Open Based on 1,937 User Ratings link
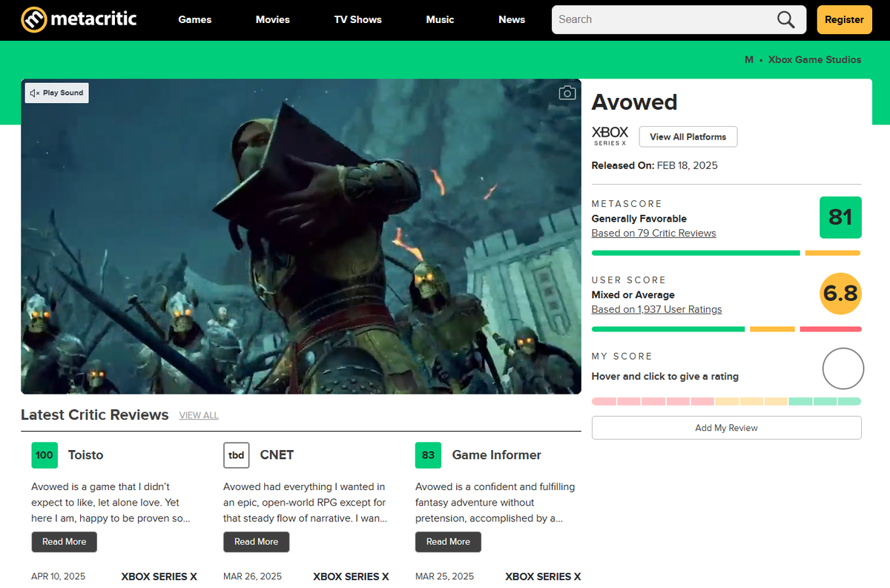Viewport: 890px width, 588px height. [656, 309]
